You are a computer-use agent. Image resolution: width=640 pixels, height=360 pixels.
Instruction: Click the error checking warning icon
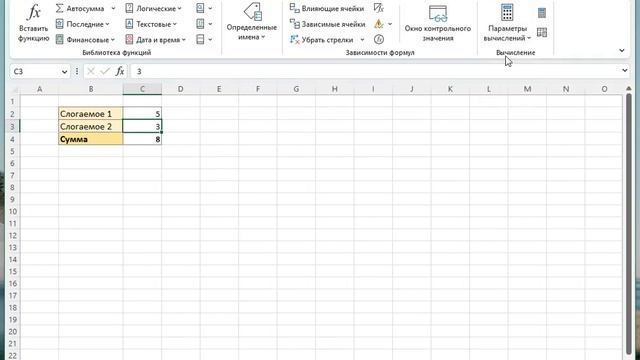[379, 24]
